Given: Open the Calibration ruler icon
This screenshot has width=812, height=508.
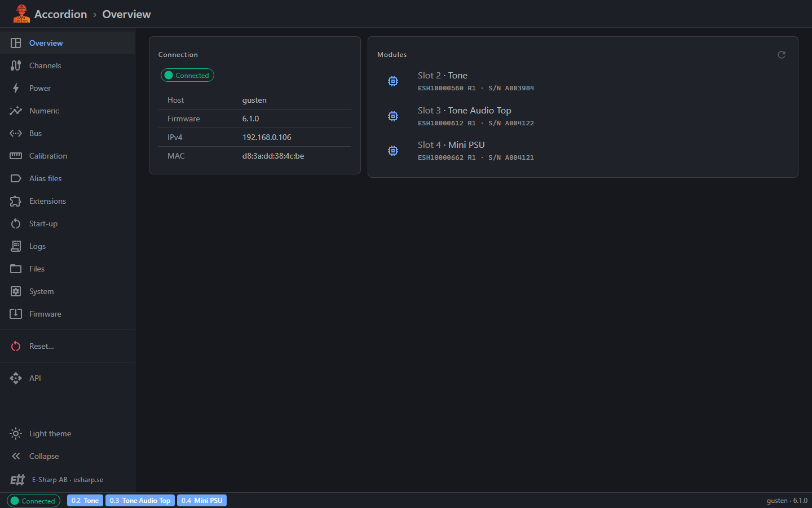Looking at the screenshot, I should pyautogui.click(x=16, y=156).
